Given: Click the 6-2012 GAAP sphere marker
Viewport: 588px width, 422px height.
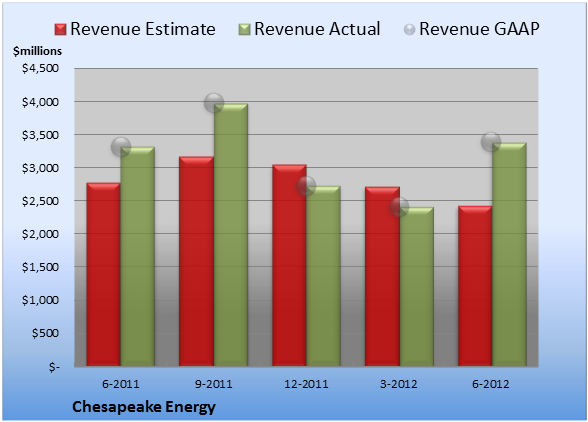Looking at the screenshot, I should 491,142.
